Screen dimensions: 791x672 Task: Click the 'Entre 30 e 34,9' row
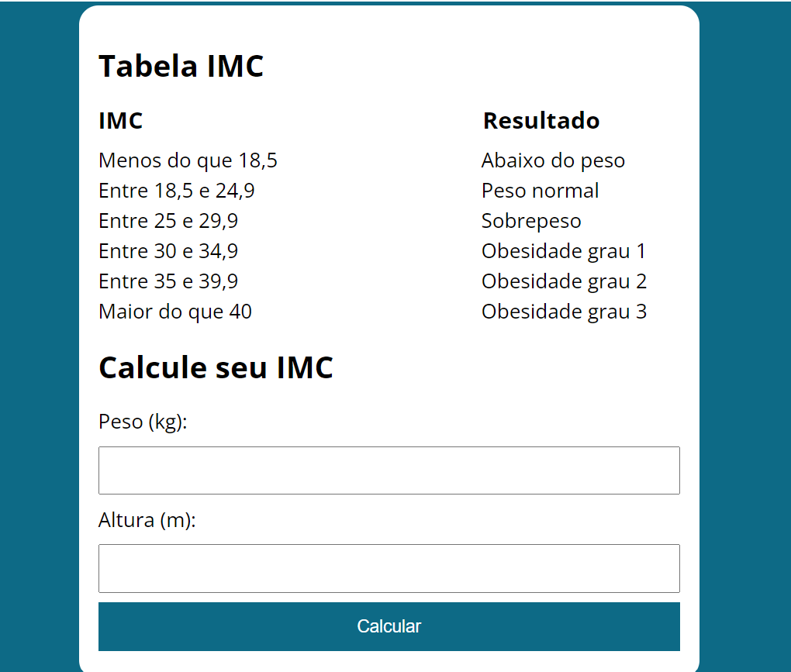tap(168, 251)
